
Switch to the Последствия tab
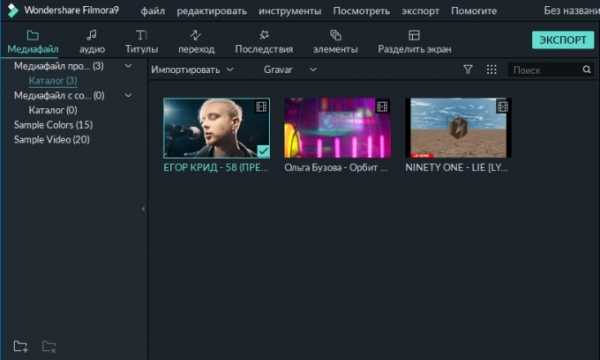(264, 42)
